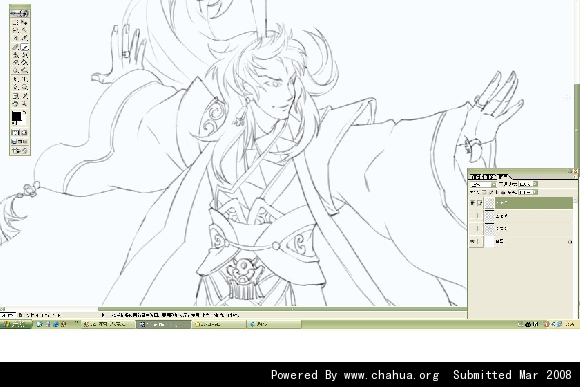Select the third layer in Layers panel
This screenshot has height=387, width=580.
click(529, 228)
